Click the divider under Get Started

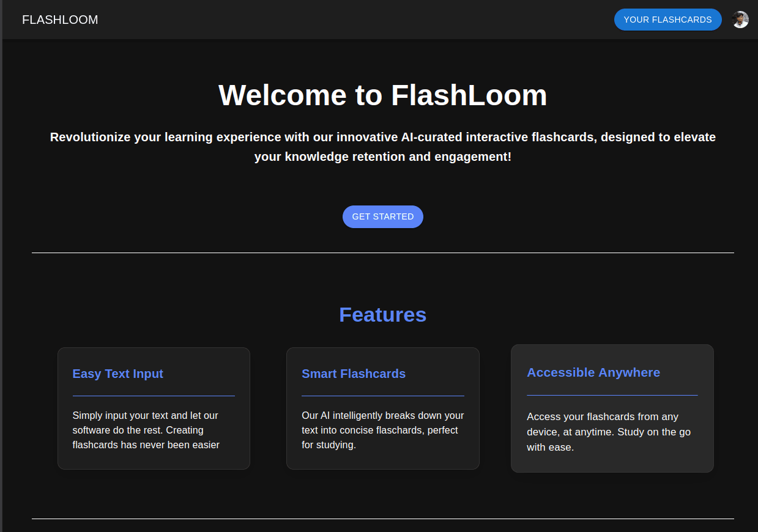(x=383, y=253)
